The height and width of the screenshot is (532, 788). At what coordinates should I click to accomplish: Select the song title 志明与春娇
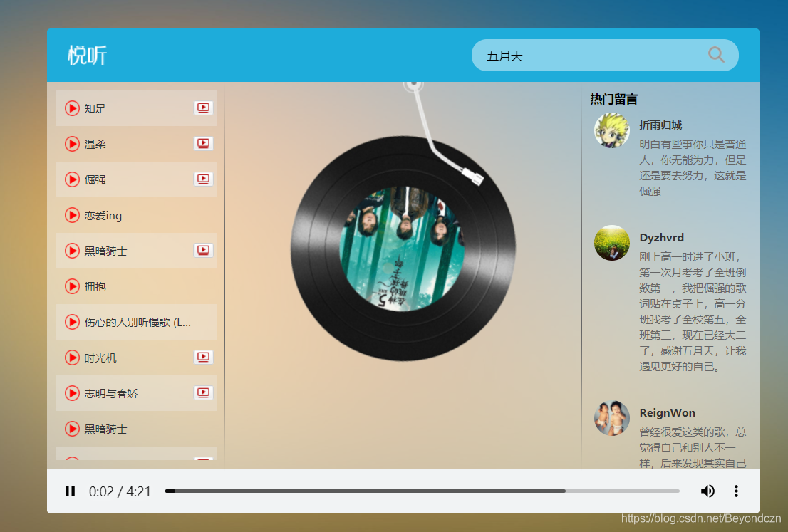(x=111, y=394)
